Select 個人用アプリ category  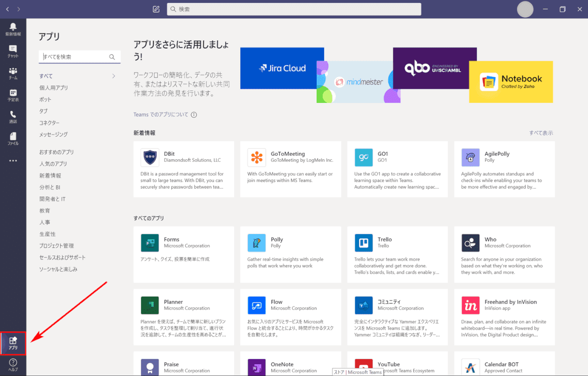[x=54, y=88]
